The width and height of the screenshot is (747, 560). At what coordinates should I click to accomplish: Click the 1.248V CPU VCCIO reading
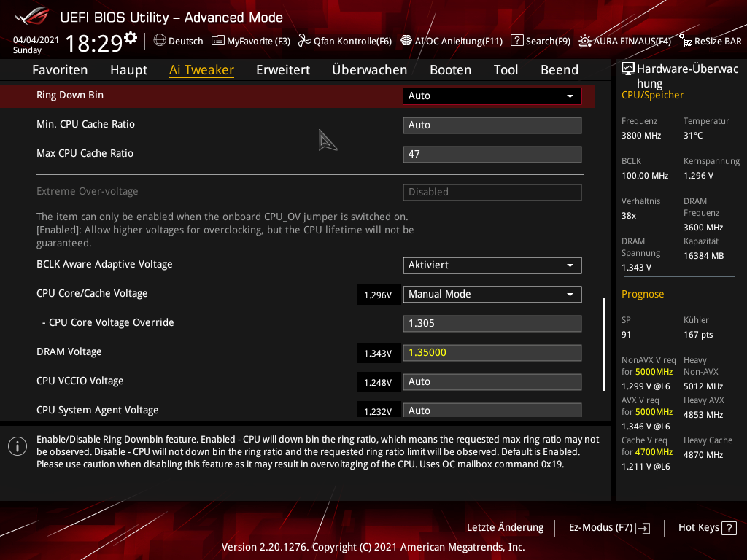[378, 382]
